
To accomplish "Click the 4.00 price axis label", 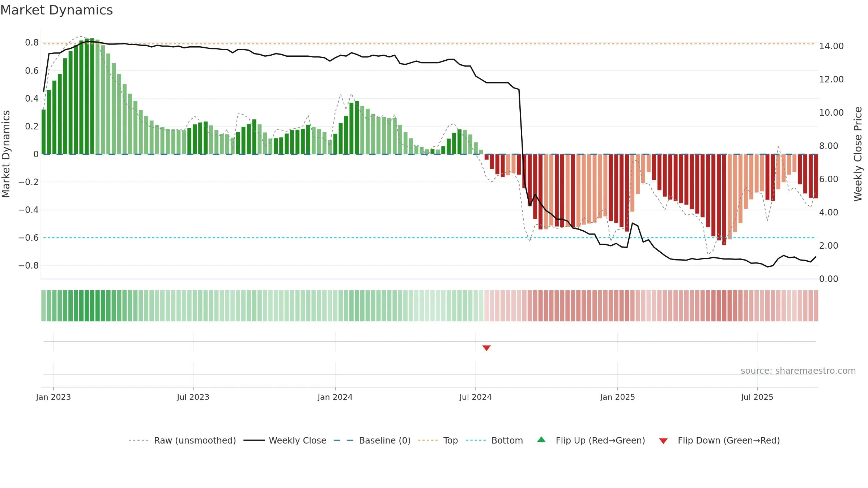I will point(829,213).
